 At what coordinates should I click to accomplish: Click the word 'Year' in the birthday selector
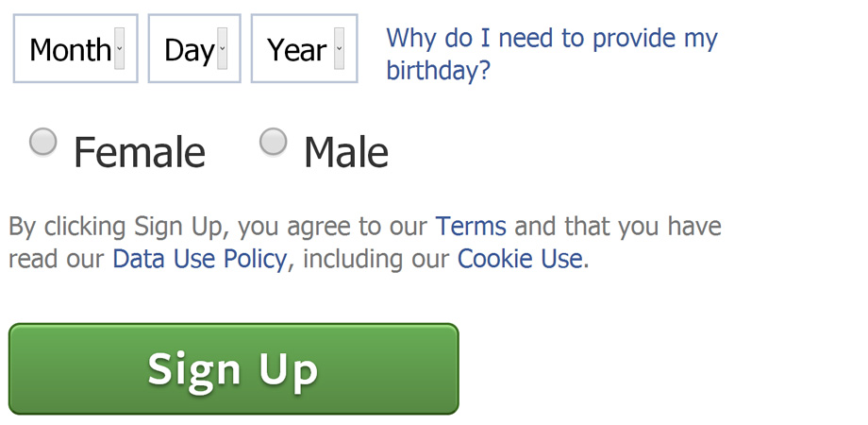(296, 50)
